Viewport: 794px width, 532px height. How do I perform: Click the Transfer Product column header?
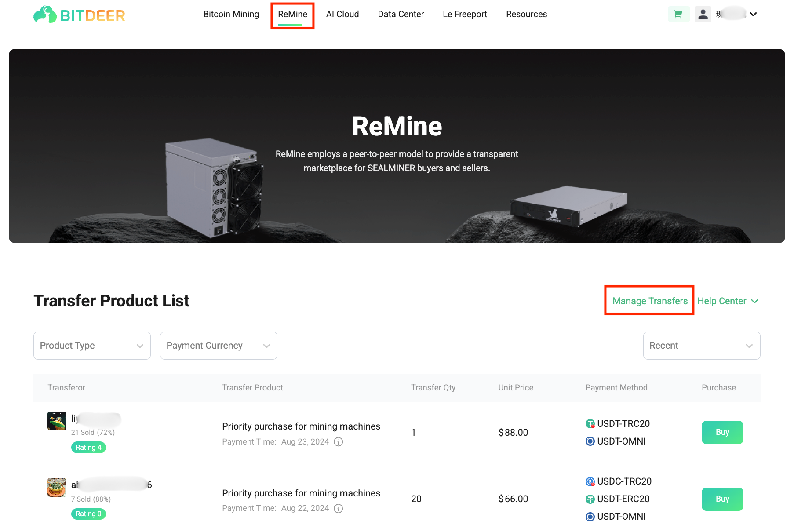click(252, 388)
